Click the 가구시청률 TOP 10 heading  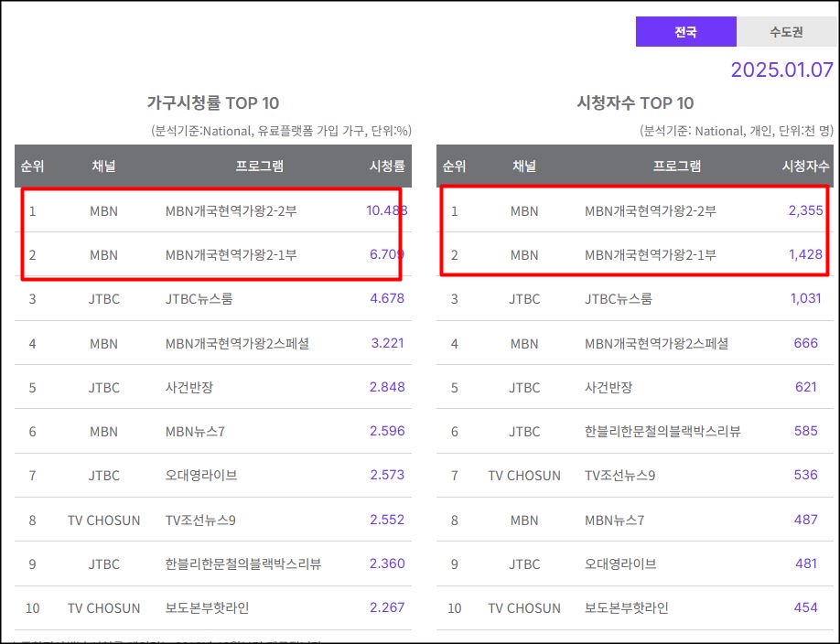tap(212, 102)
